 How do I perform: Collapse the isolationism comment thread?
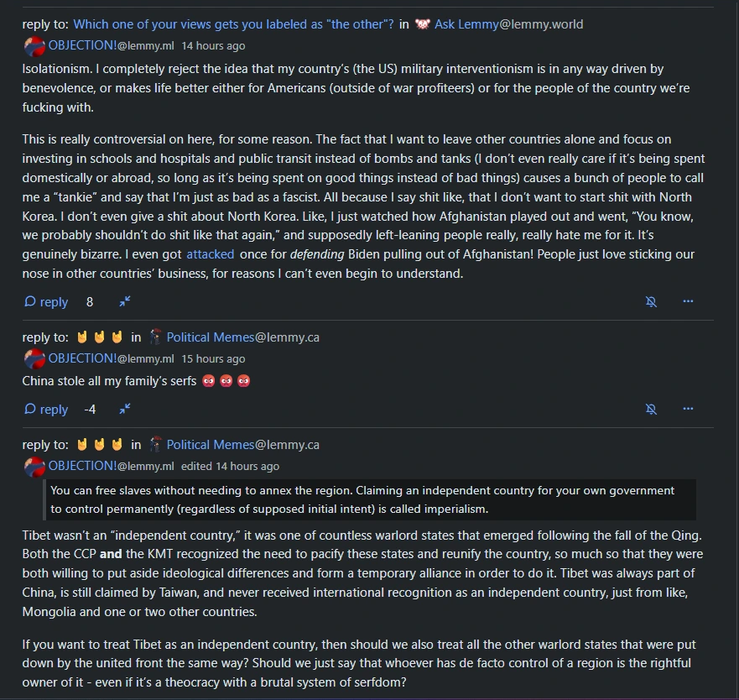pyautogui.click(x=124, y=301)
